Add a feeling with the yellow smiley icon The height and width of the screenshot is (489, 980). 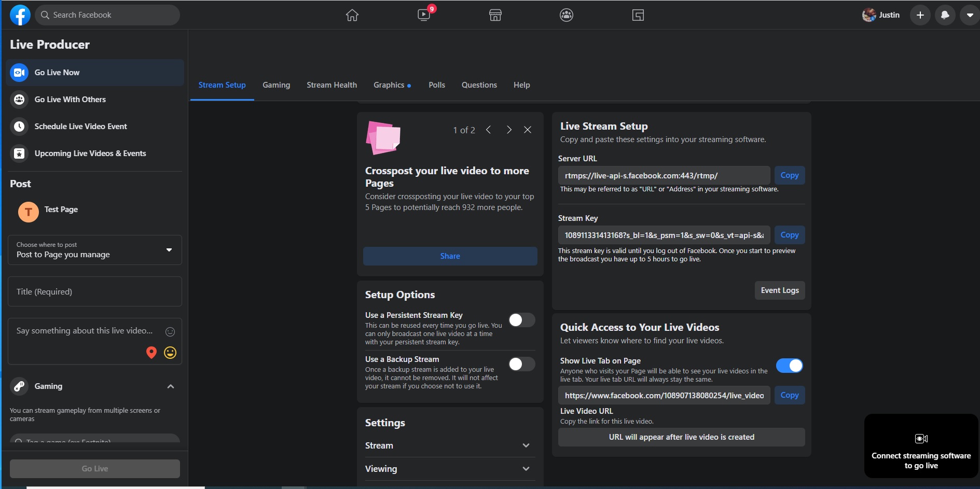170,353
